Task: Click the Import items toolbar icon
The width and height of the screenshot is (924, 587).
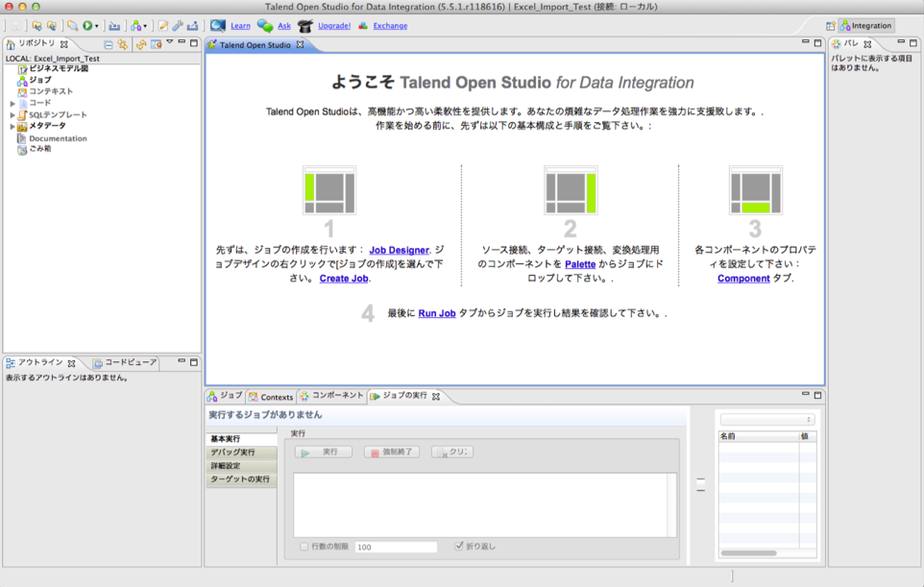Action: (36, 26)
